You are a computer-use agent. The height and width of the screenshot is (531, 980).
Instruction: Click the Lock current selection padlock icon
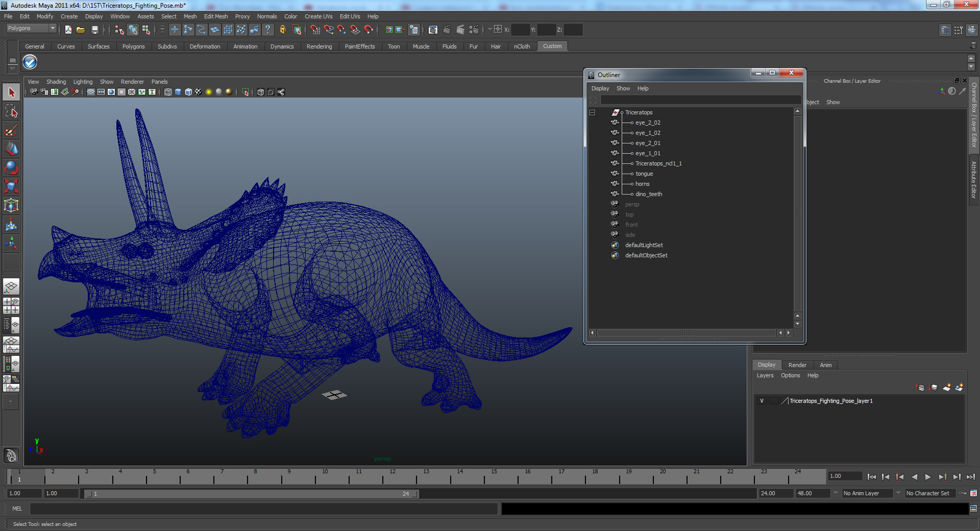(x=282, y=30)
